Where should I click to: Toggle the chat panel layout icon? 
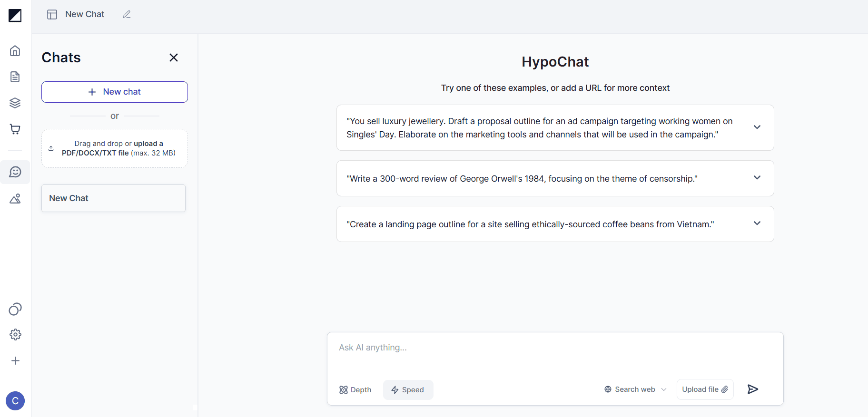pos(52,15)
